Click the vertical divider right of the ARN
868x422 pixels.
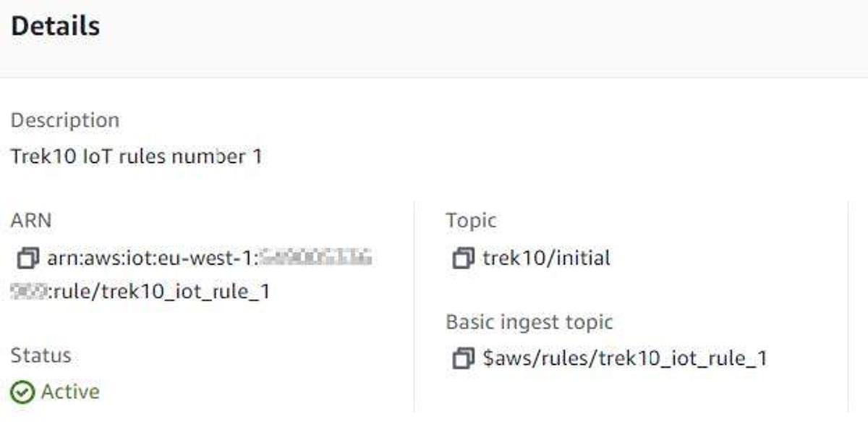point(414,304)
